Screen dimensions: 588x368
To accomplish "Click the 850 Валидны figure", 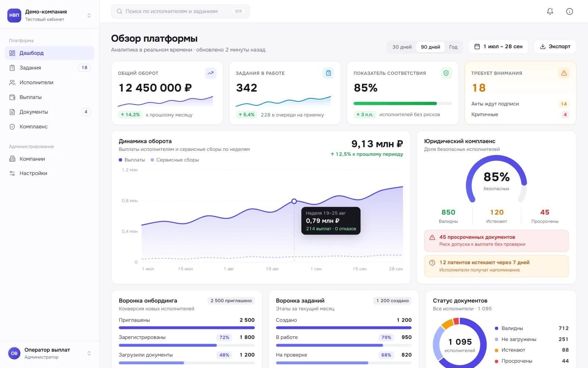I will 448,216.
